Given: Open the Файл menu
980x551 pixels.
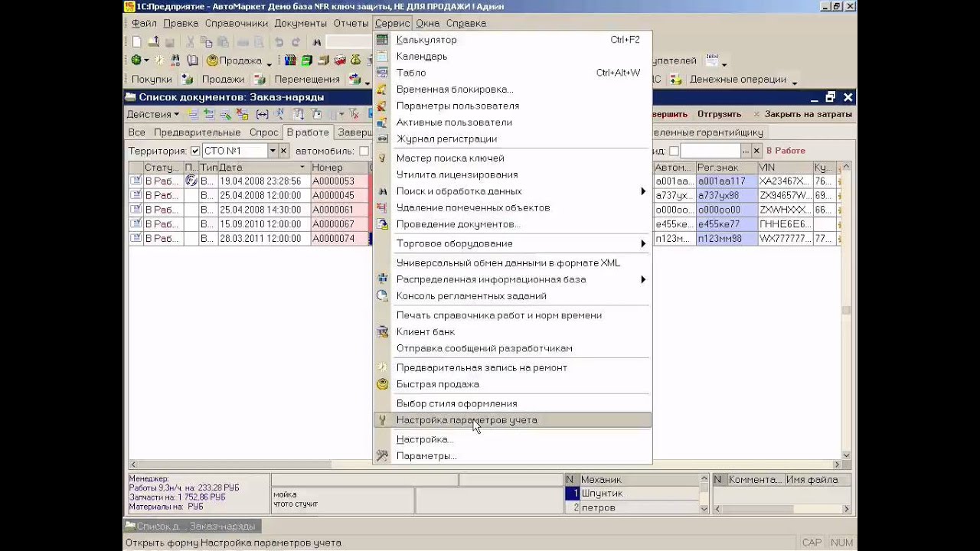Looking at the screenshot, I should point(144,24).
